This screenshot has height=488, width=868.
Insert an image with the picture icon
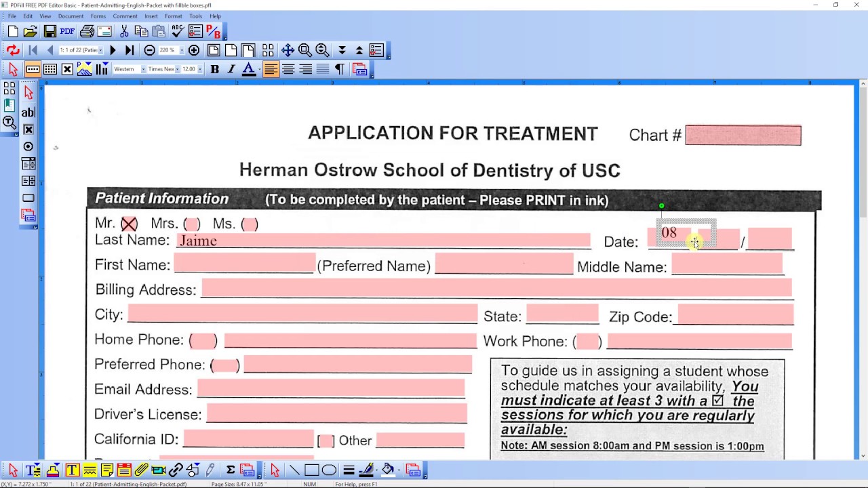(x=84, y=69)
